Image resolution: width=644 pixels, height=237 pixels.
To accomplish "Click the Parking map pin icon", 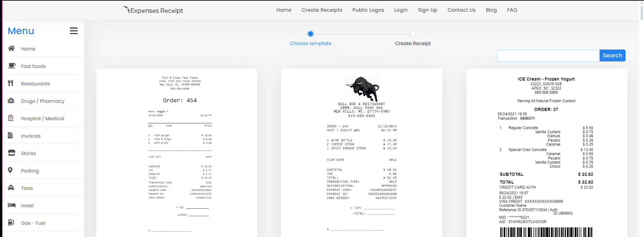I will coord(10,170).
